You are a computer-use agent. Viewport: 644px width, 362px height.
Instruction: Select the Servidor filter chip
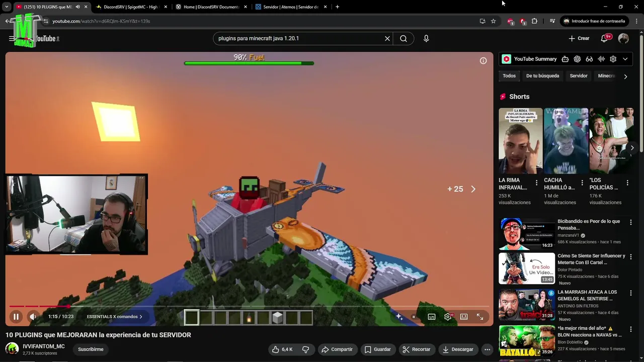[x=579, y=76]
